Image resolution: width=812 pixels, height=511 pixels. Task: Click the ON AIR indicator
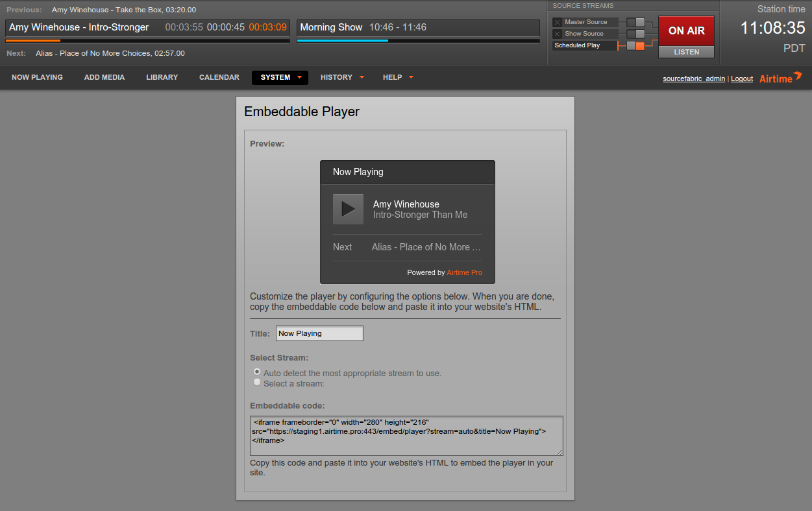pos(686,30)
